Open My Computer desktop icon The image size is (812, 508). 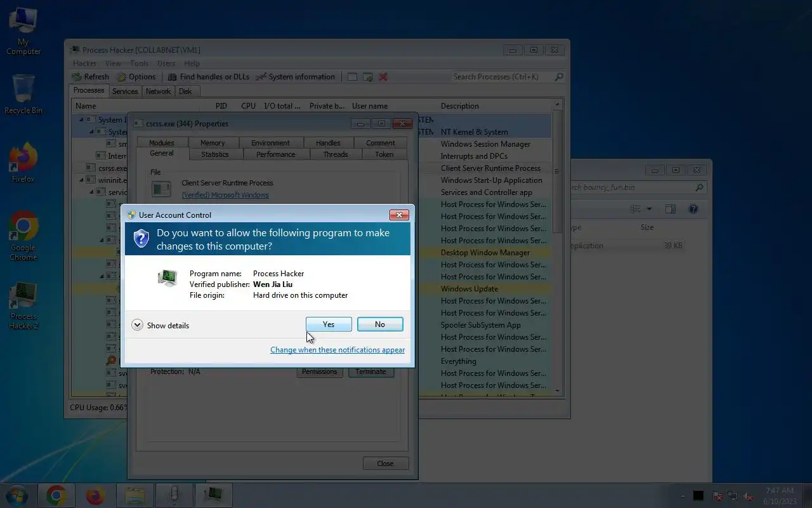(x=23, y=31)
